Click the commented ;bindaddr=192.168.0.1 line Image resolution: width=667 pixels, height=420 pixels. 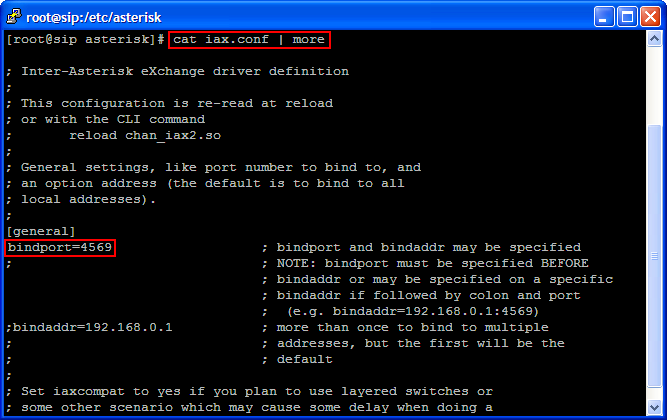coord(90,327)
